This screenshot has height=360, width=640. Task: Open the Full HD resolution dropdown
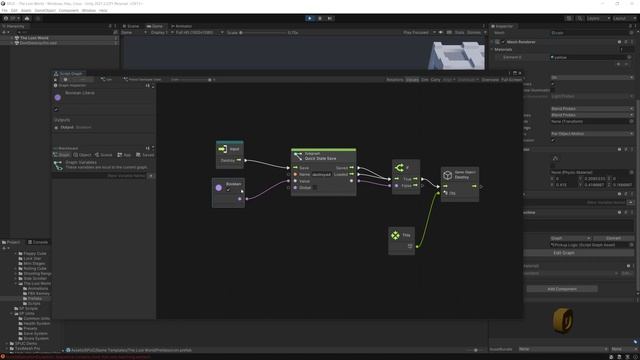tap(198, 33)
